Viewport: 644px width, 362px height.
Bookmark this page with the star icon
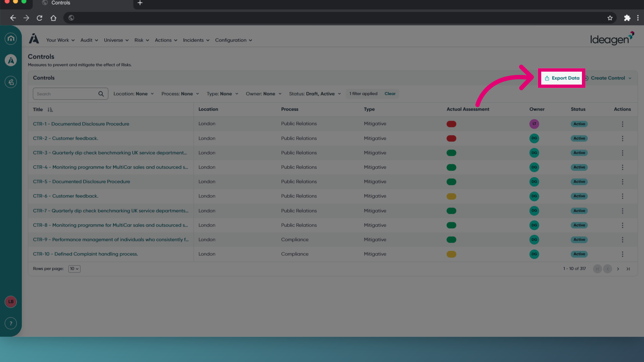[x=610, y=18]
